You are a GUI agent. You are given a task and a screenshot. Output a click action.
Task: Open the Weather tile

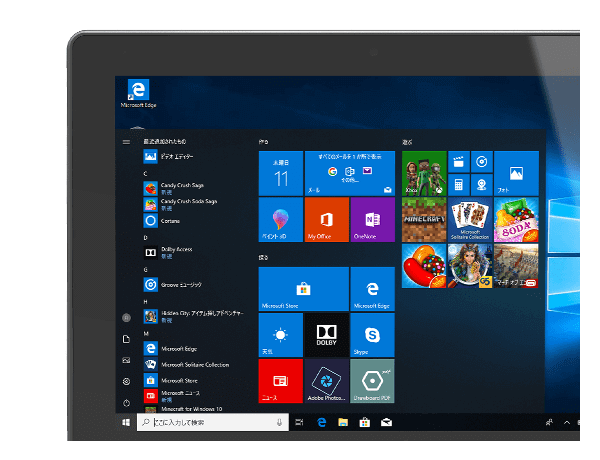click(x=281, y=335)
